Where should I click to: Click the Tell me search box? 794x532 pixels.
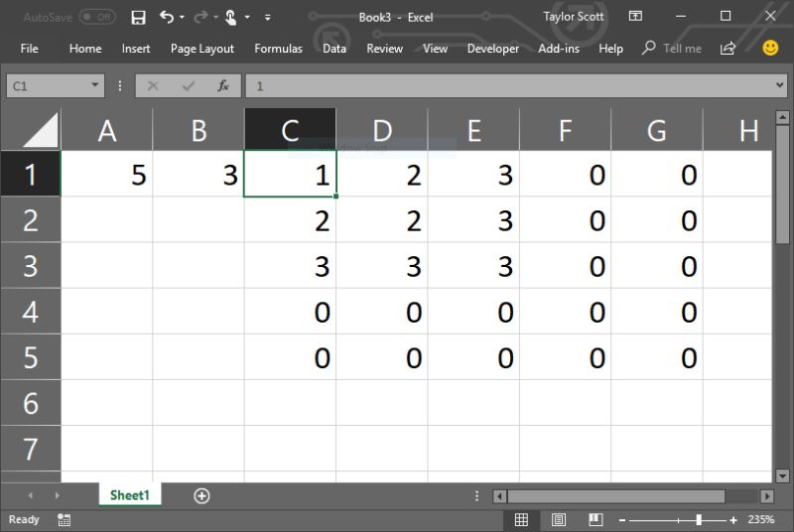(672, 48)
